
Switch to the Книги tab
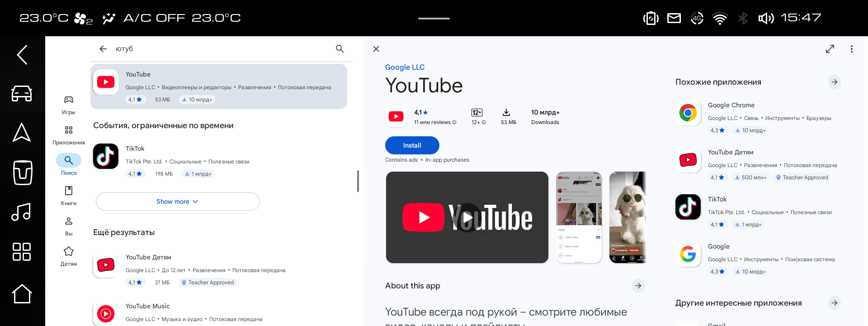tap(69, 196)
